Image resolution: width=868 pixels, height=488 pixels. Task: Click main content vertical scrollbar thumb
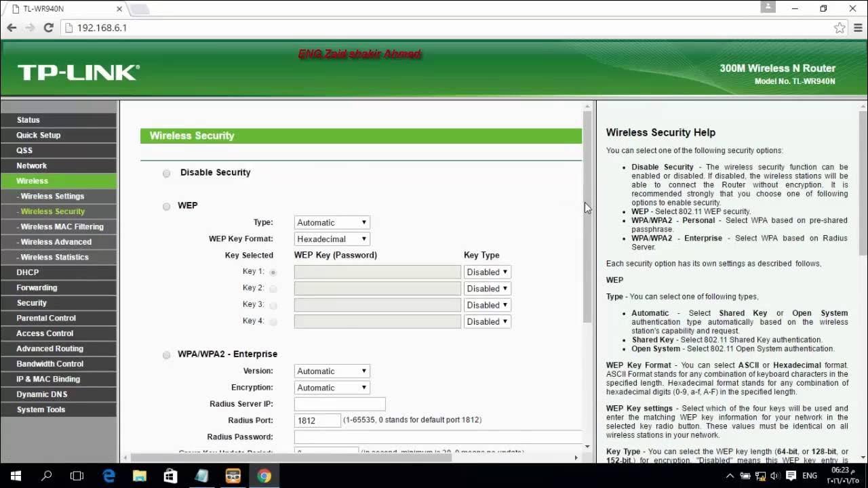point(587,217)
